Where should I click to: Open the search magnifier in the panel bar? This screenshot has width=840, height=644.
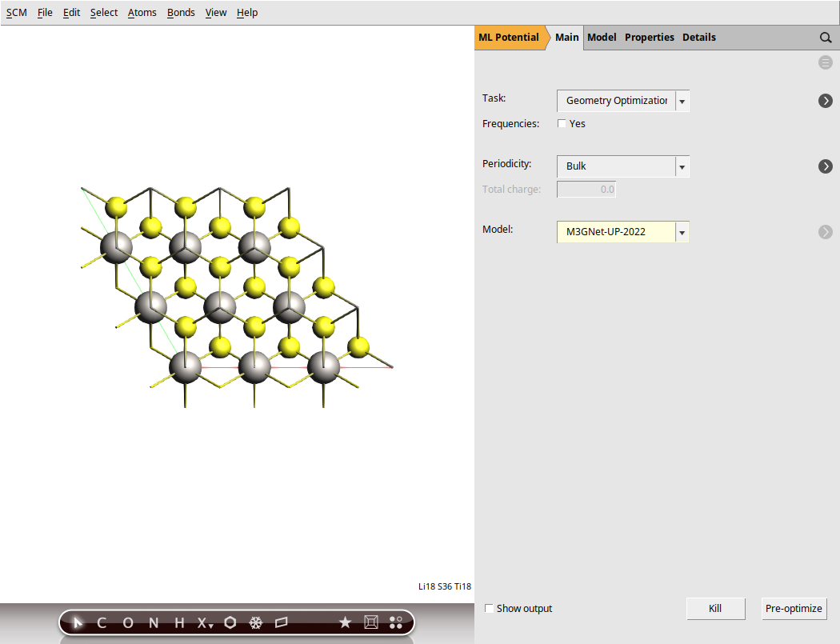tap(825, 38)
